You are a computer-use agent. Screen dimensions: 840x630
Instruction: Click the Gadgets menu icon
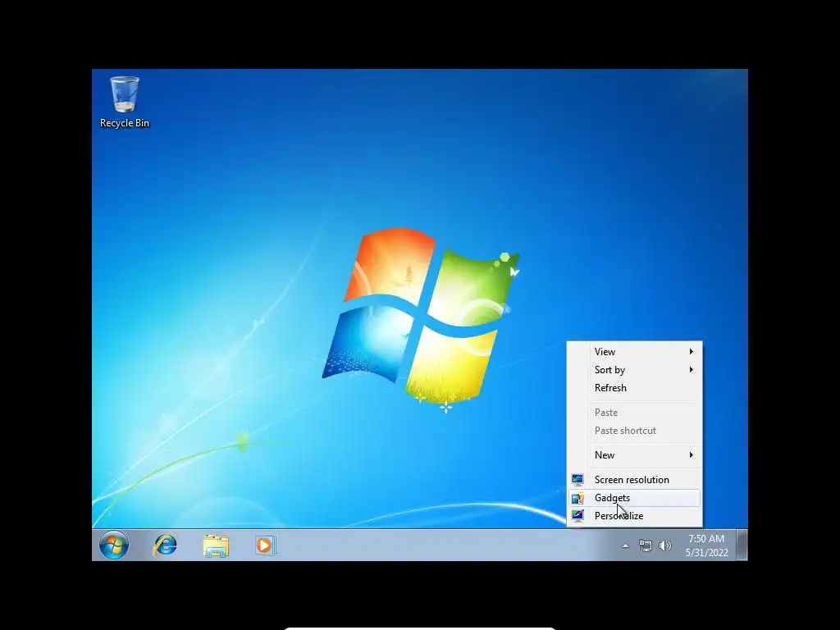coord(577,498)
